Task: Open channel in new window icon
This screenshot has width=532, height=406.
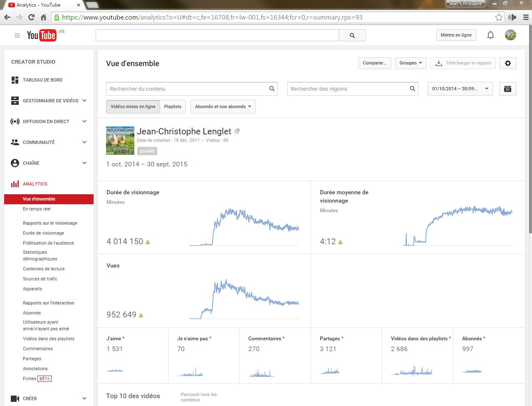Action: [x=237, y=131]
